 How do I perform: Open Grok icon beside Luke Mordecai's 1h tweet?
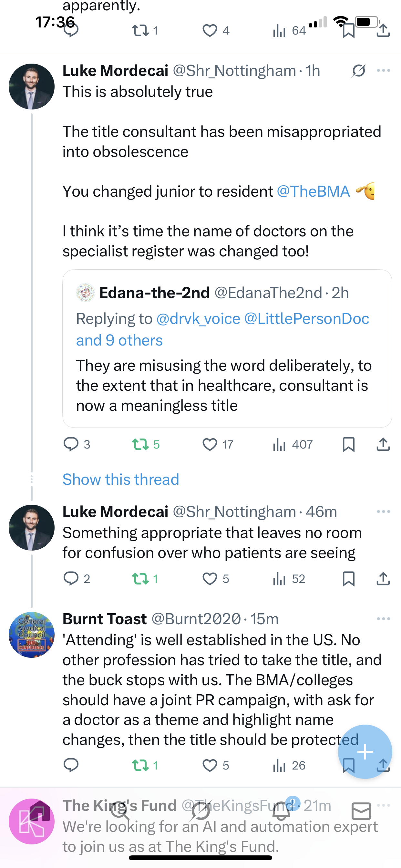[358, 71]
